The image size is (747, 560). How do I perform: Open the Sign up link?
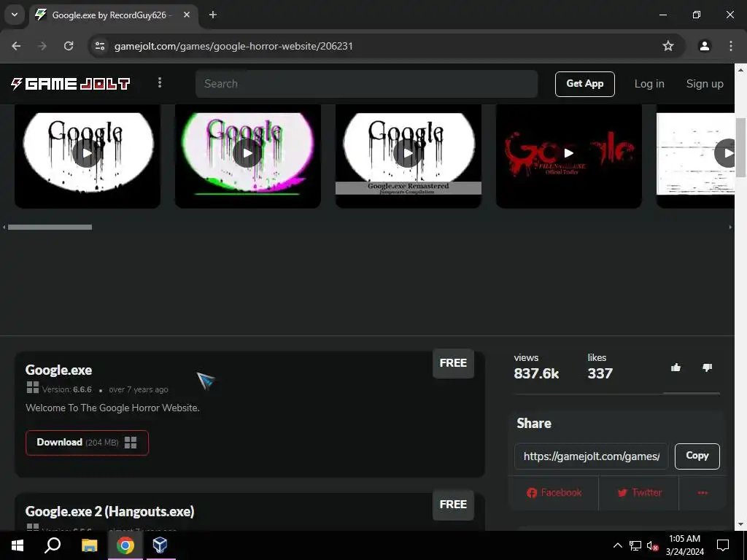(705, 84)
